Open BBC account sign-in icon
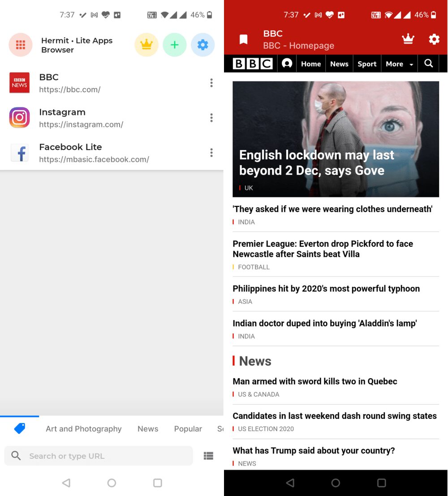 tap(287, 63)
